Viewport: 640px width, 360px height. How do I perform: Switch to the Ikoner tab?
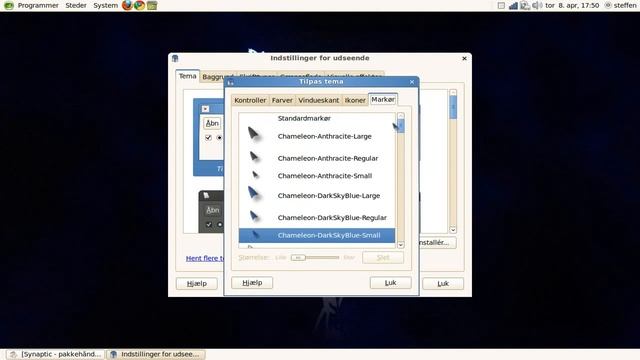(x=355, y=100)
